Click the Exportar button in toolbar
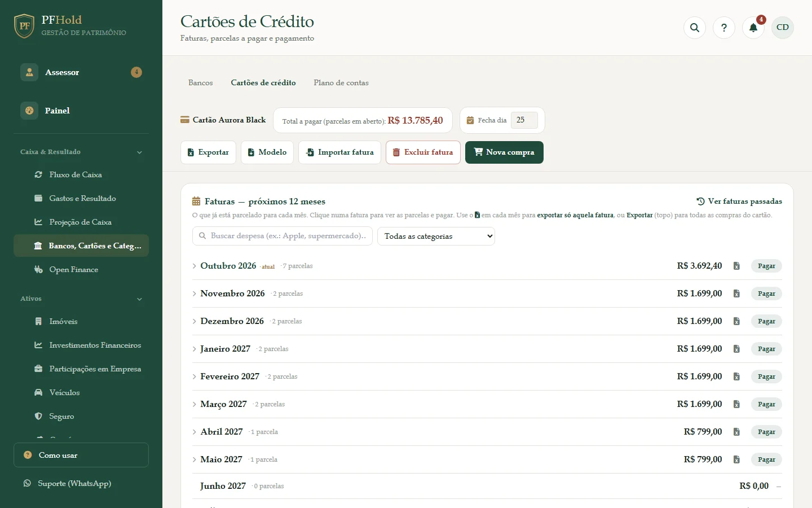Screen dimensions: 812x508 coord(208,152)
